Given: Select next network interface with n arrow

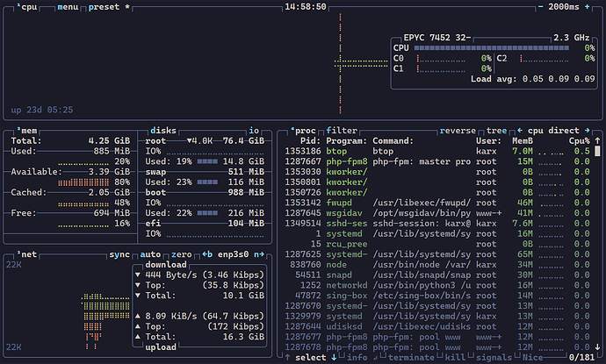Looking at the screenshot, I should click(x=259, y=254).
